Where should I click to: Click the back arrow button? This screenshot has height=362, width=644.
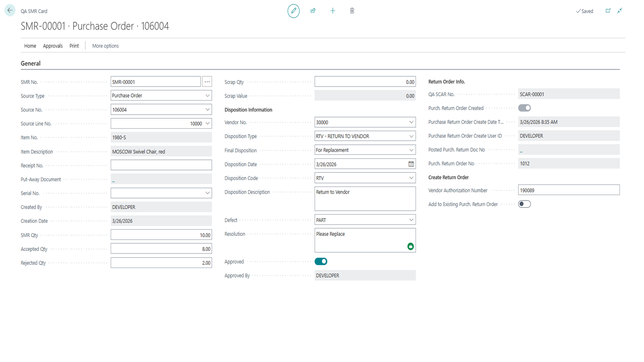click(x=10, y=11)
